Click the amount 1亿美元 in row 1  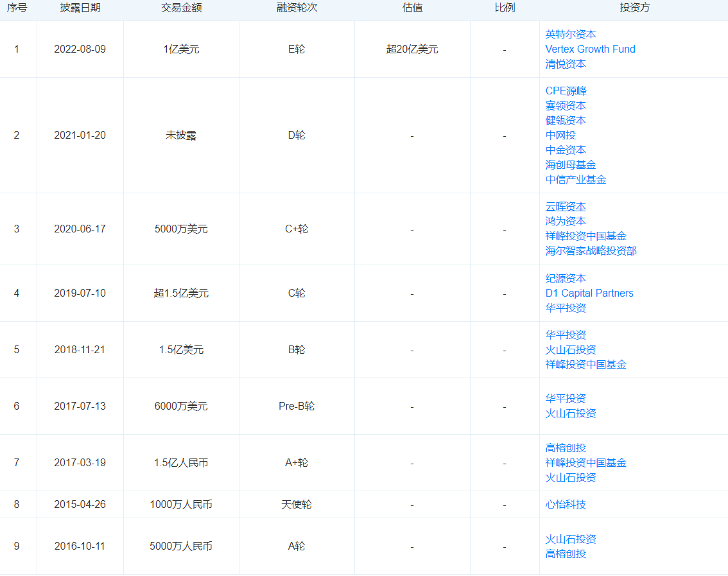coord(181,49)
